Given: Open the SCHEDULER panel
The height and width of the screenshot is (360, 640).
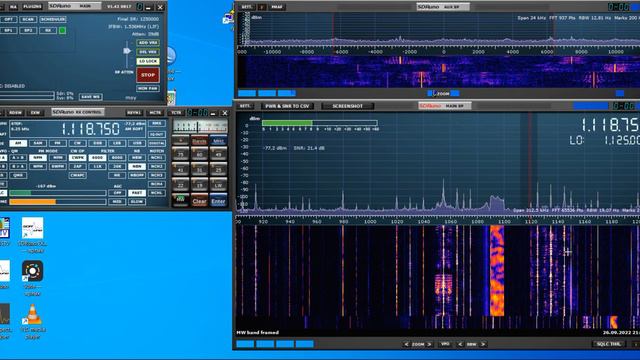Looking at the screenshot, I should pos(53,19).
